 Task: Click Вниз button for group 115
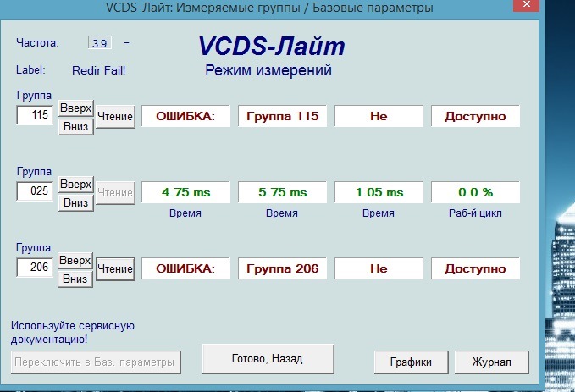pyautogui.click(x=76, y=126)
